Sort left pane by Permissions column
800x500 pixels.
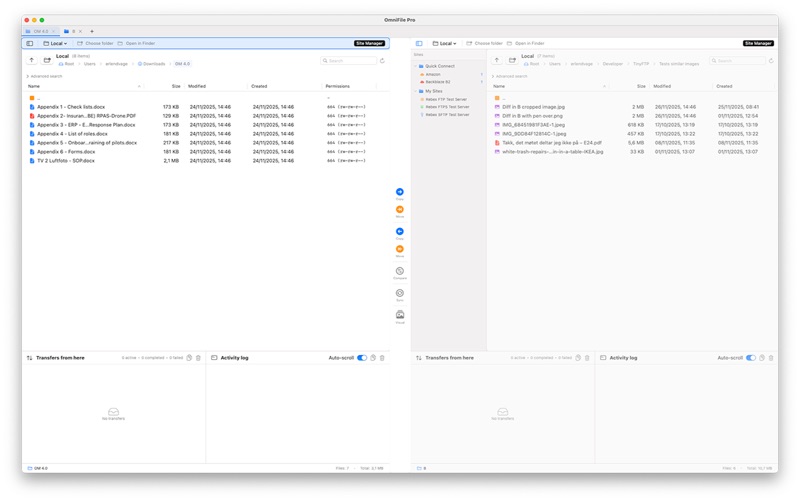click(338, 86)
